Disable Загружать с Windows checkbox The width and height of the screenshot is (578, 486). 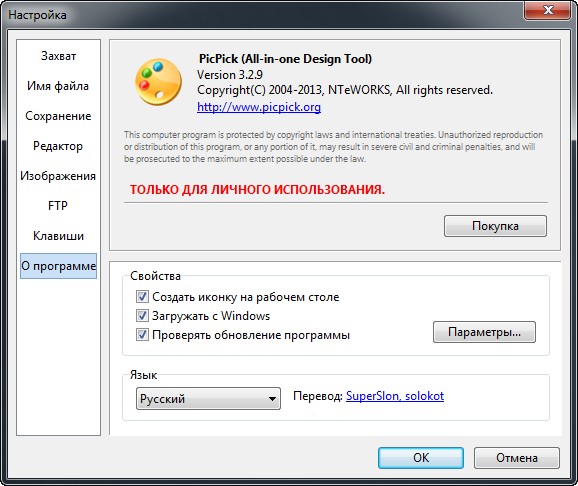[x=142, y=316]
